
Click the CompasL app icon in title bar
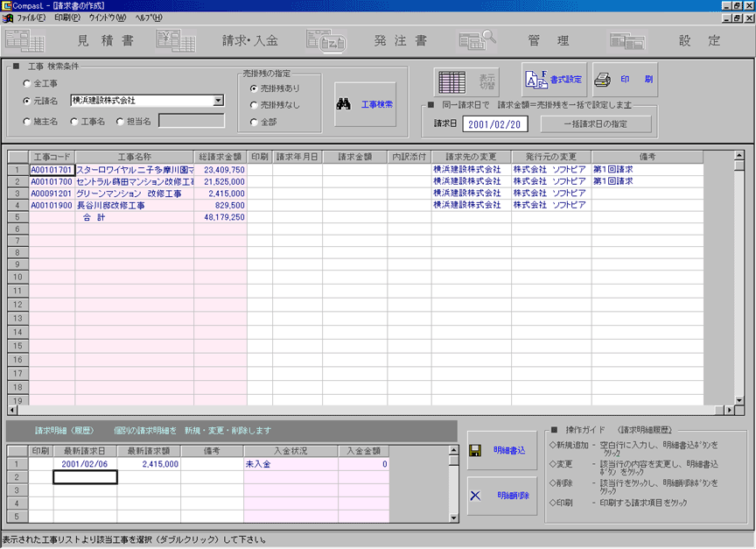[x=6, y=6]
